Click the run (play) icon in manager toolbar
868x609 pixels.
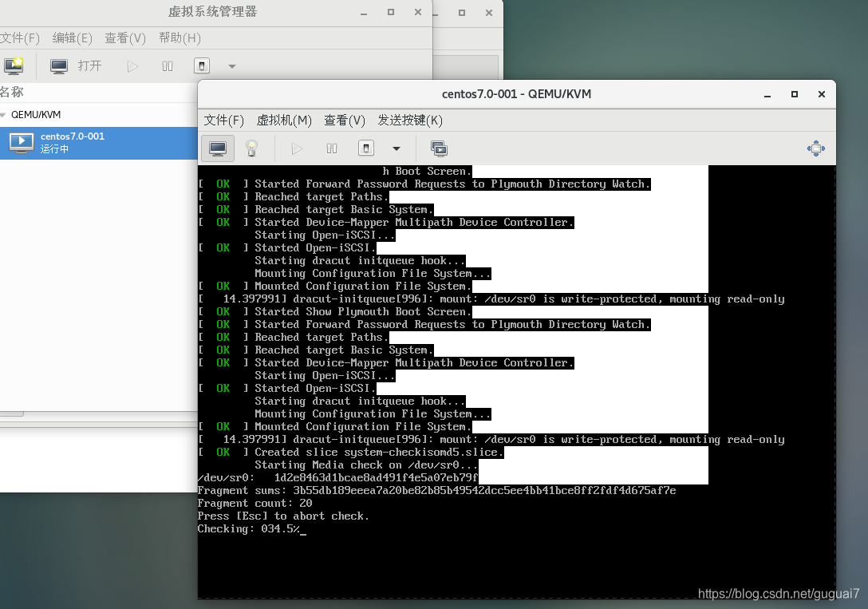point(132,66)
